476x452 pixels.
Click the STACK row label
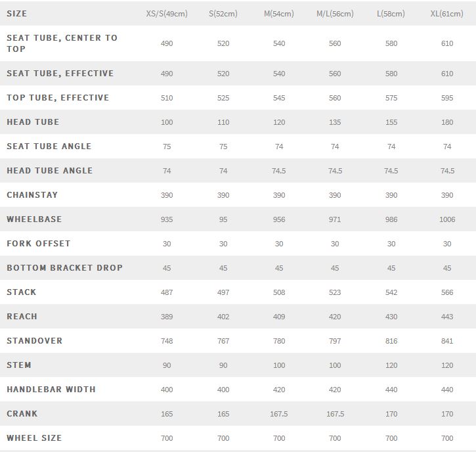(x=22, y=292)
